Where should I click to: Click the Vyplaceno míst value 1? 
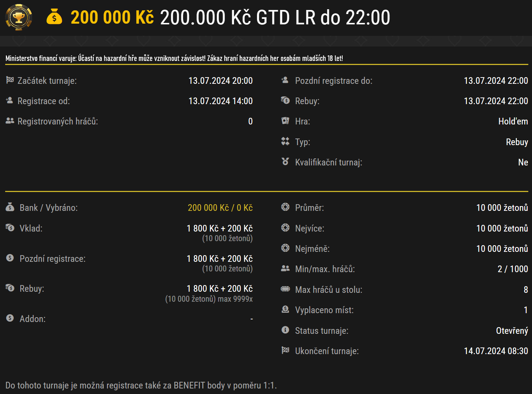click(x=526, y=310)
